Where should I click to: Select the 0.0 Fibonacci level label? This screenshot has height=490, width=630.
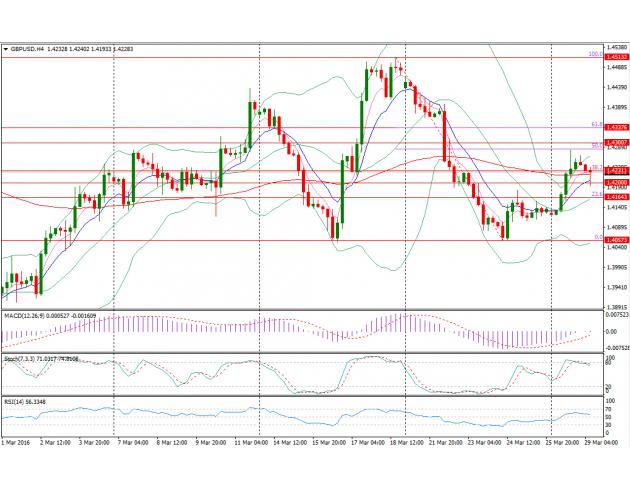pyautogui.click(x=595, y=237)
